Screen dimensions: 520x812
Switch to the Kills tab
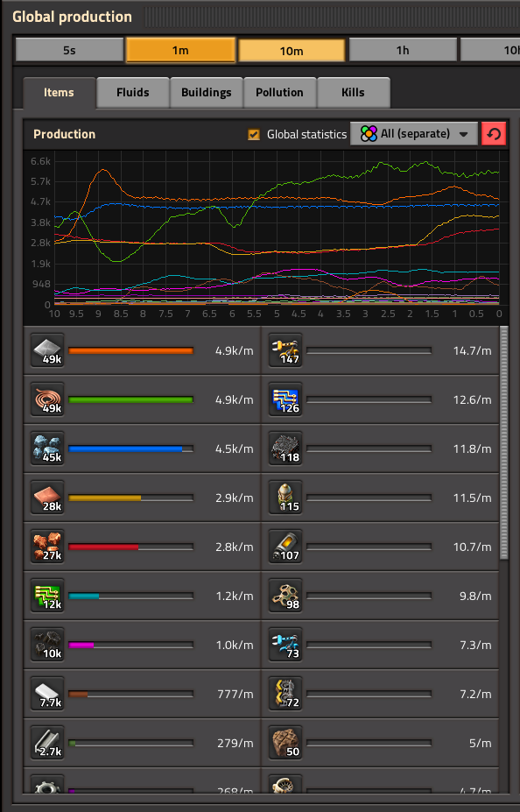pos(354,93)
